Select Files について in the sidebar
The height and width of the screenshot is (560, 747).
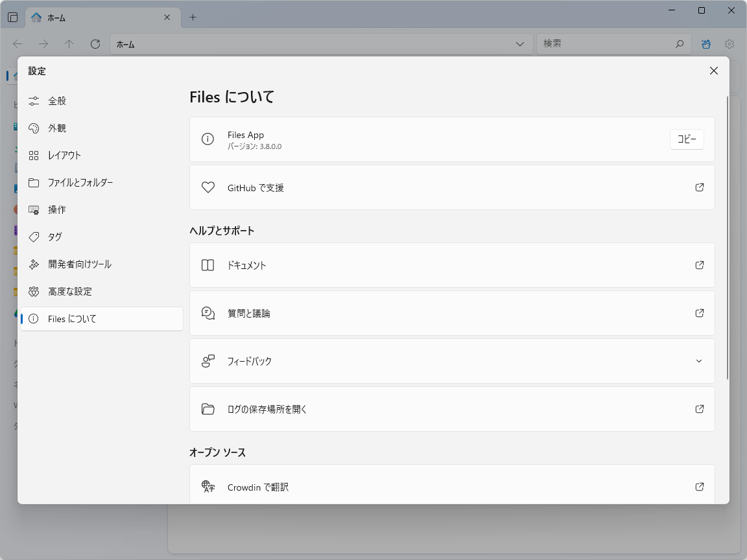click(x=71, y=318)
